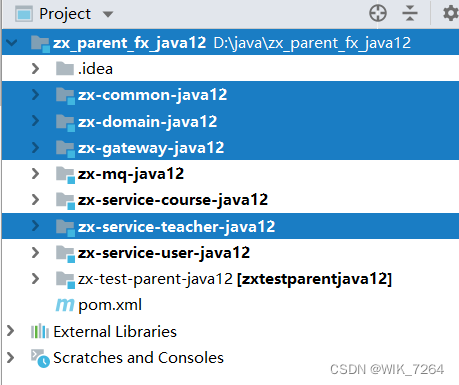Click the zx-test-parent-java12 module folder icon
Image resolution: width=459 pixels, height=385 pixels.
pyautogui.click(x=65, y=280)
